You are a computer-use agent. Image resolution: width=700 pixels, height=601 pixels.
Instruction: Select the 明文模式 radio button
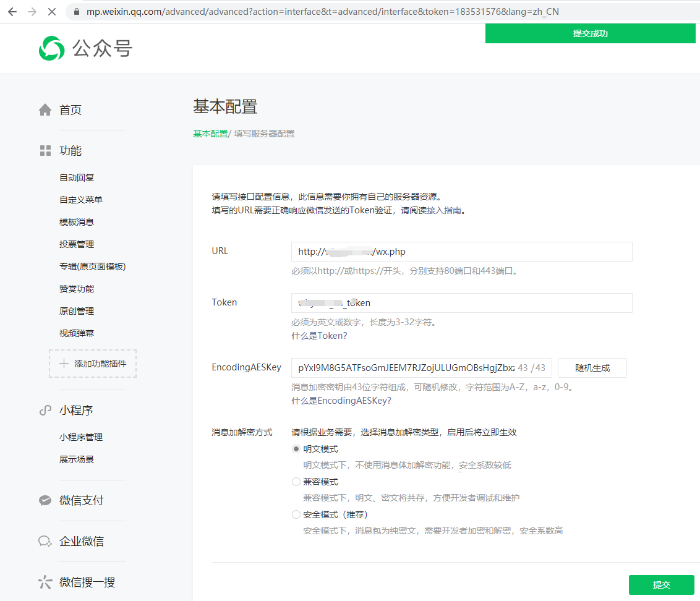(296, 449)
